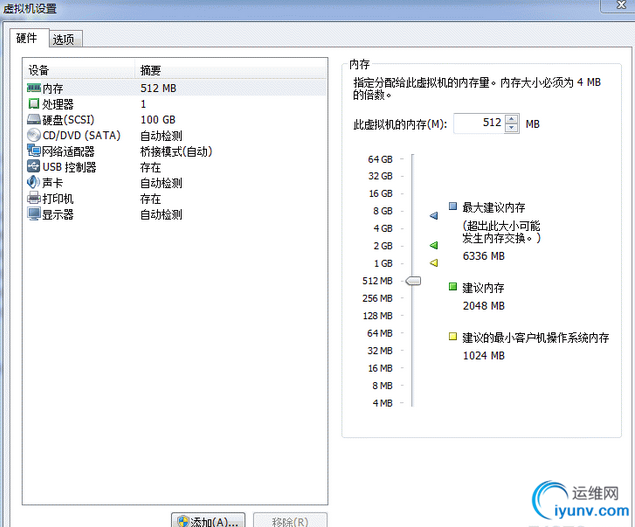Image resolution: width=635 pixels, height=527 pixels.
Task: Click the memory value input field showing 512
Action: [x=479, y=123]
